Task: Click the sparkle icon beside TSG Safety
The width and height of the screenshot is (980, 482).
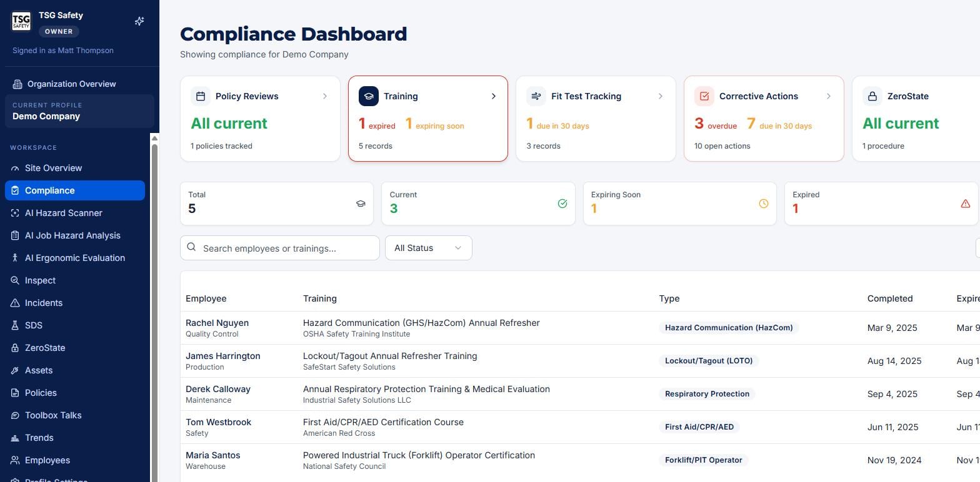Action: (139, 21)
